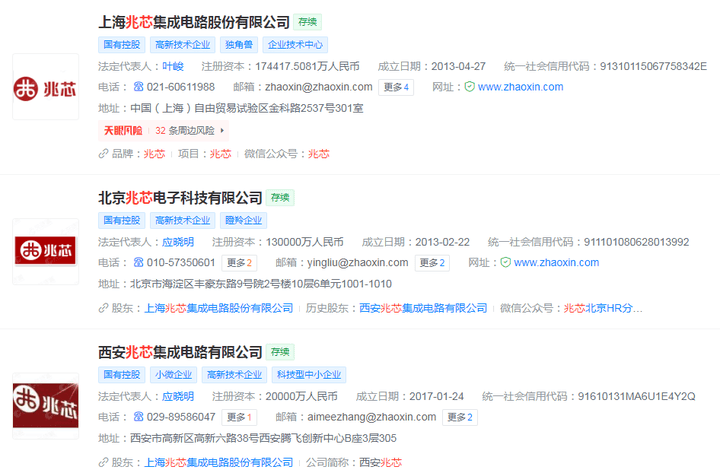Click the 国有控股 tag under Xi'an company

(122, 375)
